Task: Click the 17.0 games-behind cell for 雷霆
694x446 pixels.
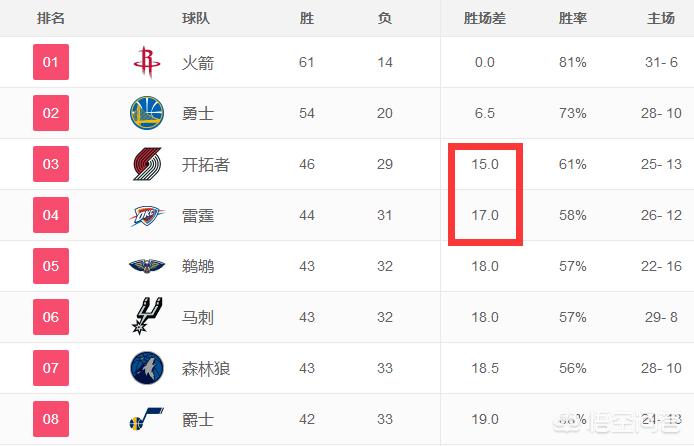Action: [x=485, y=215]
